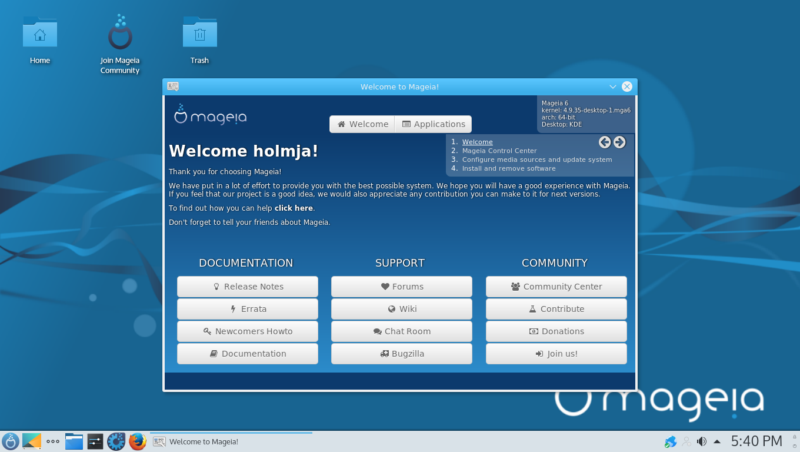The width and height of the screenshot is (800, 452).
Task: Close the Welcome to Mageia window
Action: 627,87
